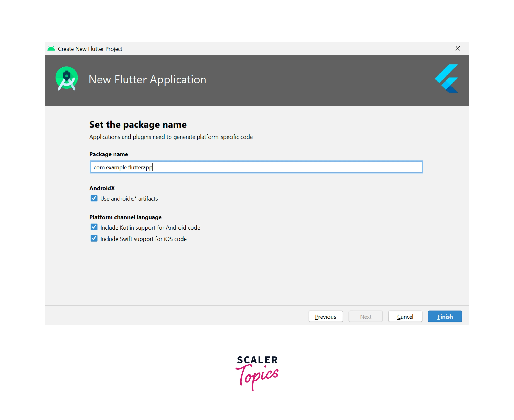Disable Kotlin support for Android code
The image size is (514, 420).
point(94,227)
